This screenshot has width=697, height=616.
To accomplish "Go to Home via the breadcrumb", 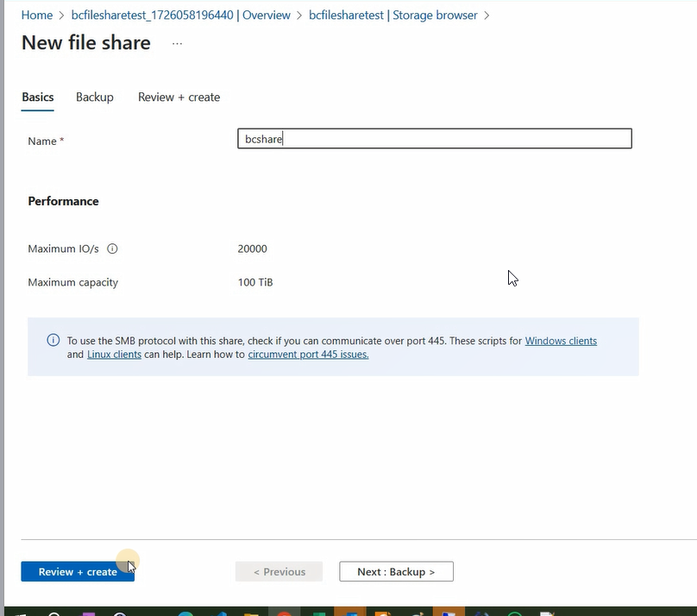I will click(x=36, y=16).
